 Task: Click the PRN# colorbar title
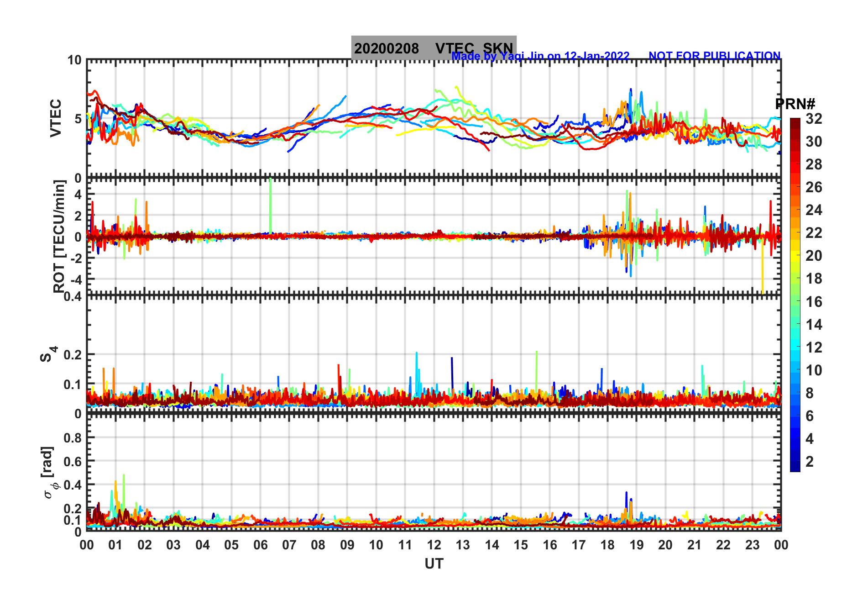[795, 104]
